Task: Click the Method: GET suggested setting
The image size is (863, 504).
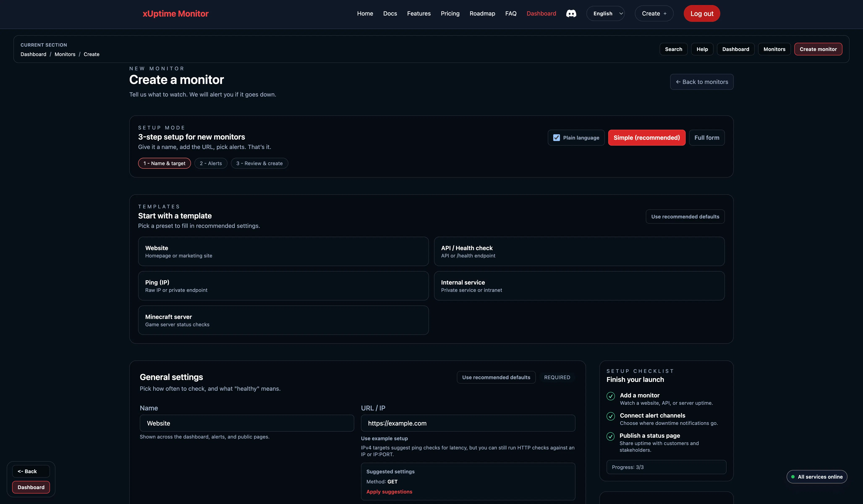Action: [382, 482]
